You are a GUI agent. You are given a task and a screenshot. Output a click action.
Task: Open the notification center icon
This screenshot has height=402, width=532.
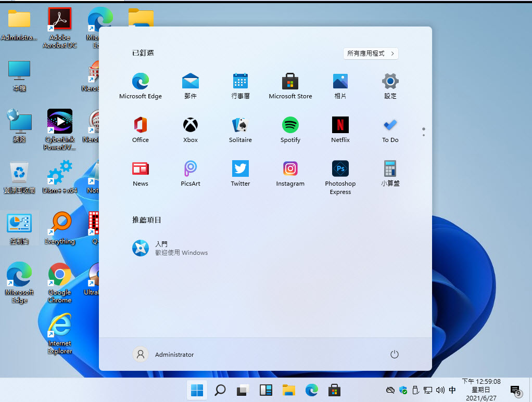click(516, 391)
